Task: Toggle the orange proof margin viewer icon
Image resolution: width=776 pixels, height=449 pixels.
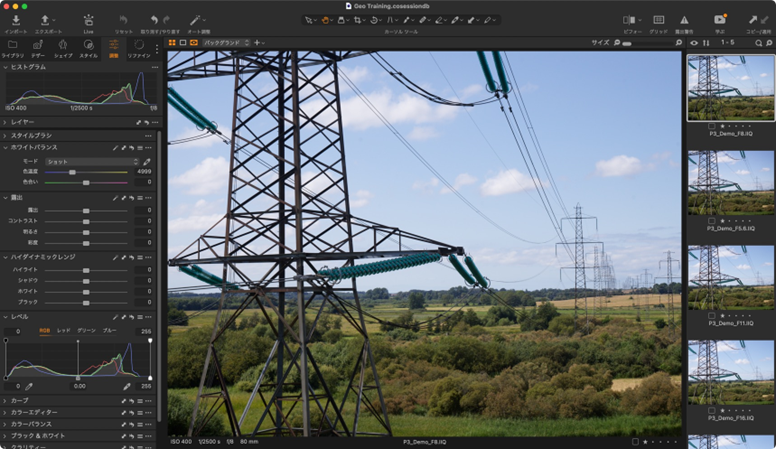Action: [x=194, y=43]
